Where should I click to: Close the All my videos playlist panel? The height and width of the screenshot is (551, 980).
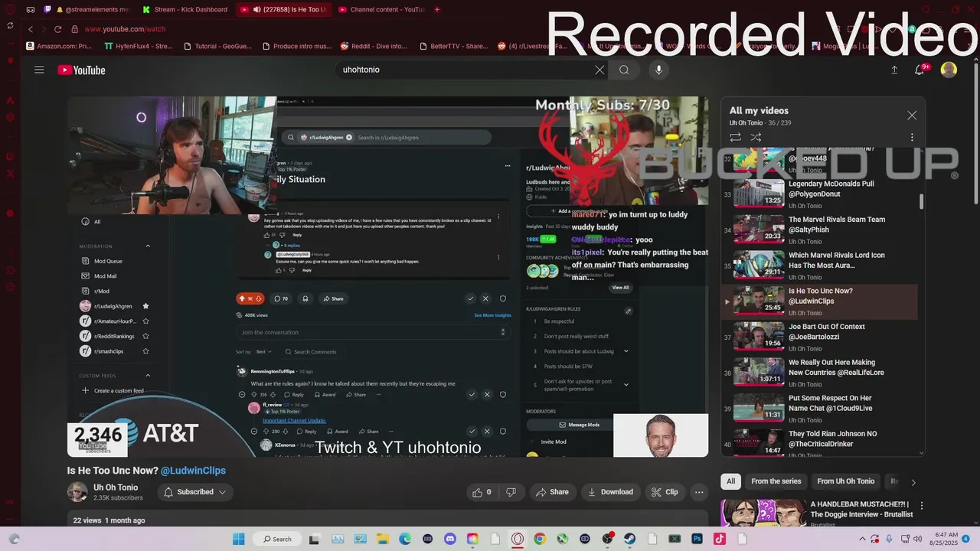(x=912, y=115)
